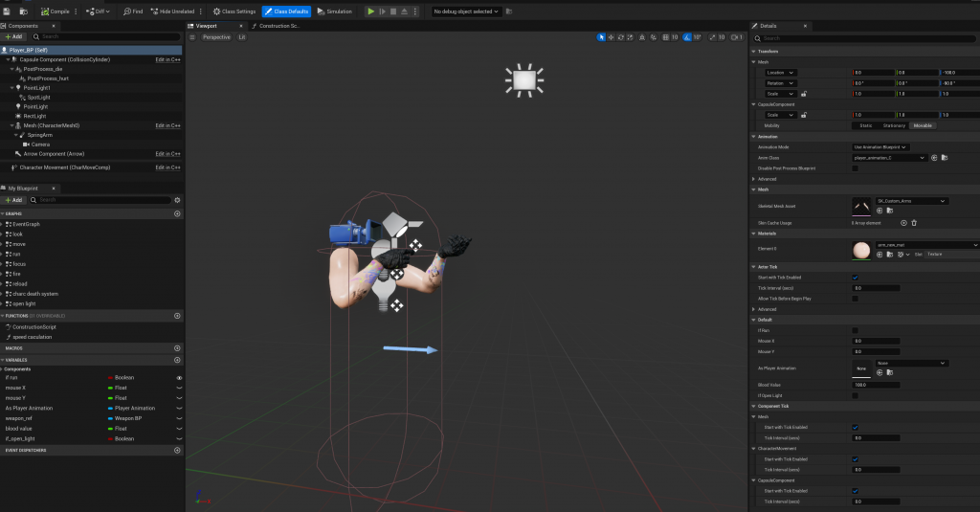The image size is (980, 512).
Task: Select the Player_BP (Self) root component
Action: (x=91, y=50)
